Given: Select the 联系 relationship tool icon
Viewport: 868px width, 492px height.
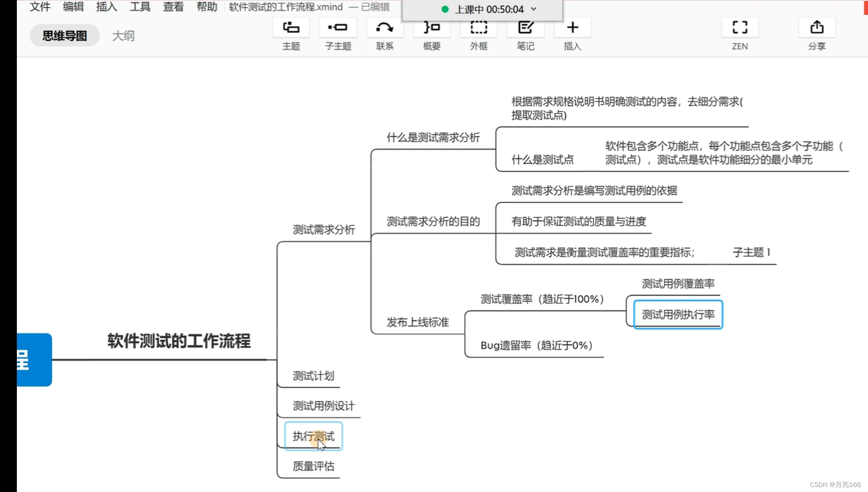Looking at the screenshot, I should click(x=385, y=27).
